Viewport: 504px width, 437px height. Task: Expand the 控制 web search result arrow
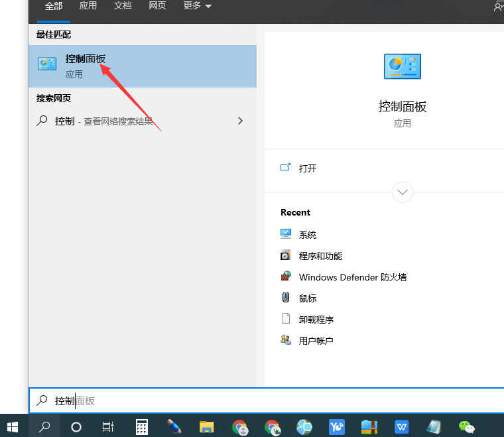[x=240, y=121]
